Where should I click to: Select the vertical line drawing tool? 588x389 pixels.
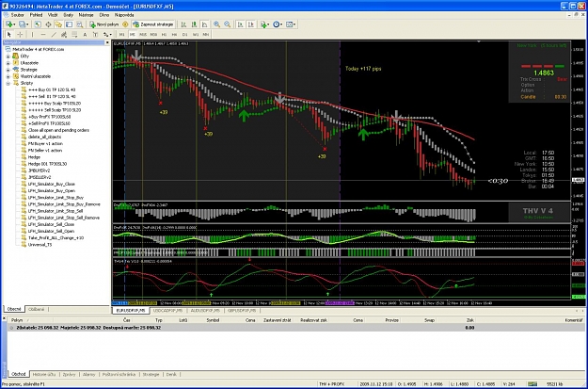tap(32, 35)
